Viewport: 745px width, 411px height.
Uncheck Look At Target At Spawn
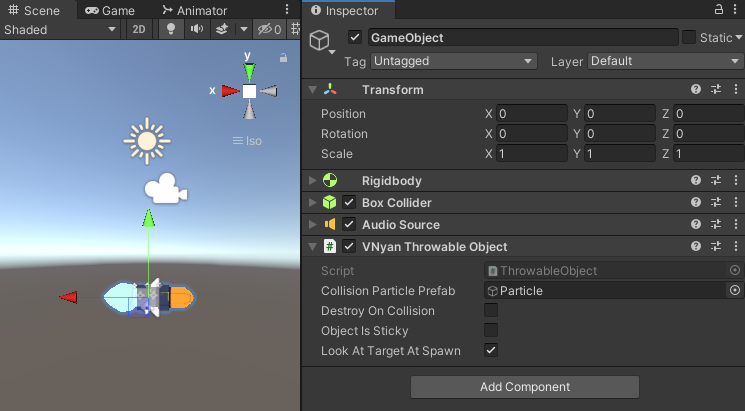click(x=491, y=351)
